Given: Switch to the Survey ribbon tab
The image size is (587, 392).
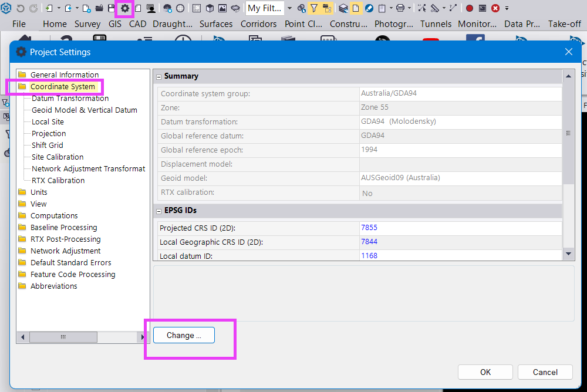Looking at the screenshot, I should 87,24.
